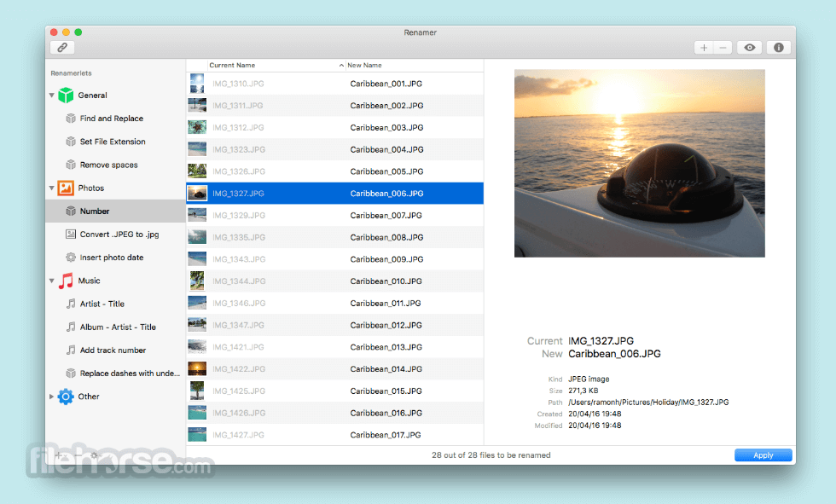Click the note icon beside Add track number

pos(70,350)
